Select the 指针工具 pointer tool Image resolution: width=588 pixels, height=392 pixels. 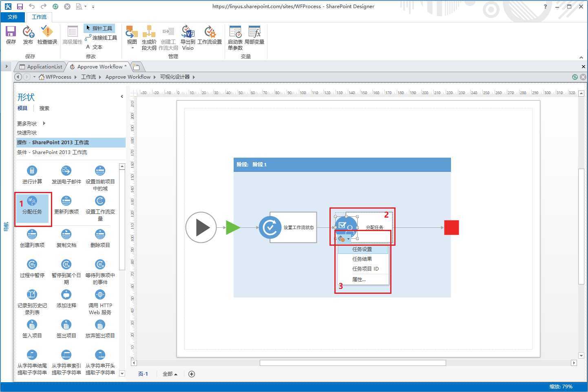click(99, 28)
